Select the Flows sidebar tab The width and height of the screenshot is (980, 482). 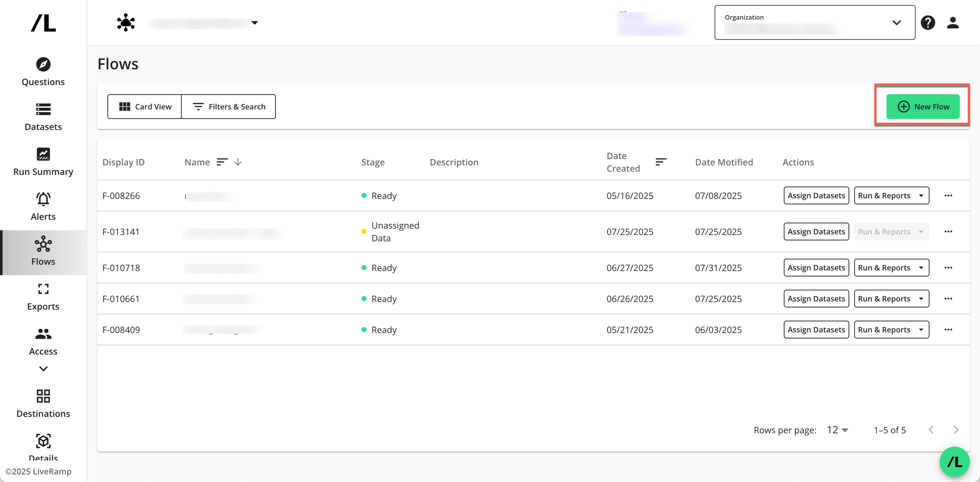pyautogui.click(x=43, y=252)
